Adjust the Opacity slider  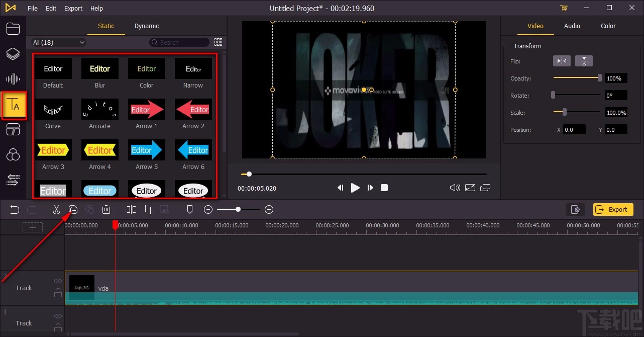(599, 78)
